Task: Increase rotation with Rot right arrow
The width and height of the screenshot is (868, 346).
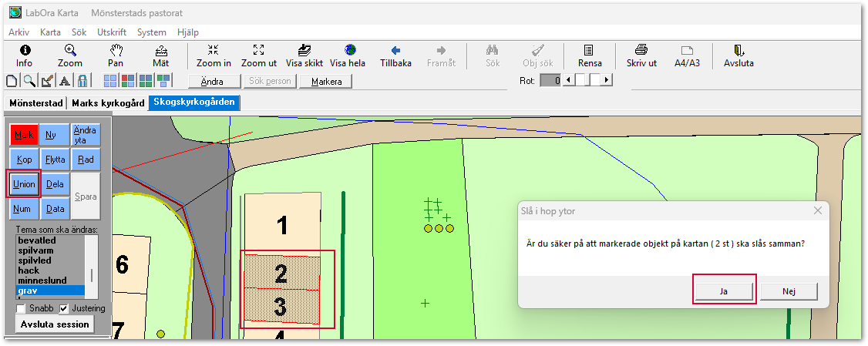Action: coord(607,81)
